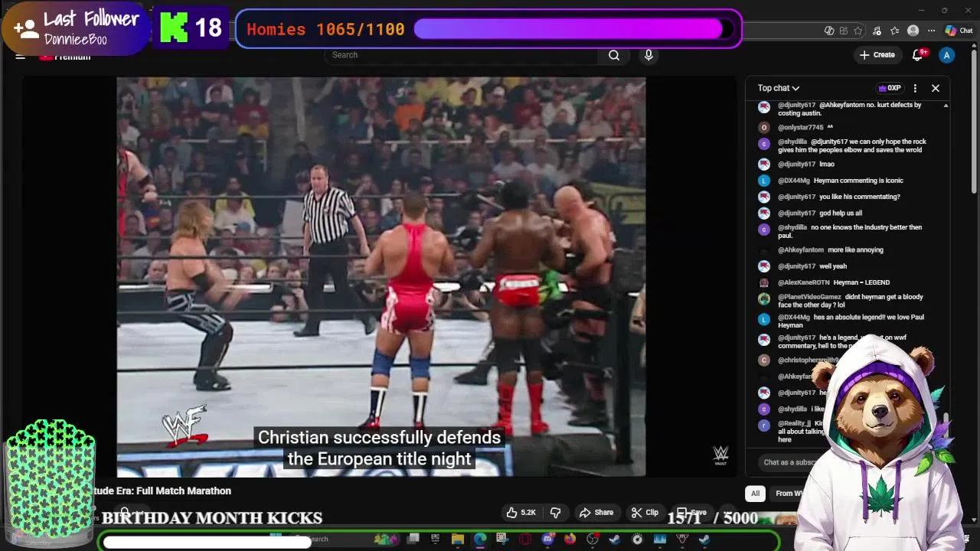Open the YouTube account avatar menu
This screenshot has height=551, width=980.
[947, 55]
